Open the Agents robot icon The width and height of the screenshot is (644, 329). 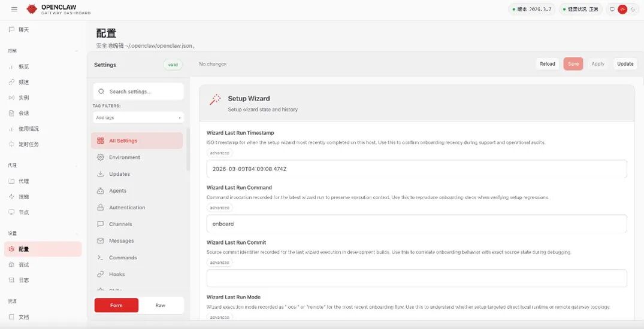tap(100, 191)
